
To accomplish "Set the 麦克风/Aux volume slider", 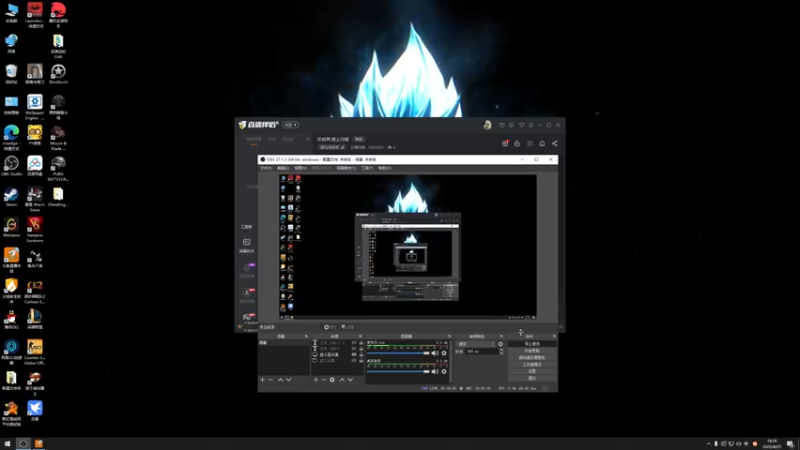I will tap(398, 353).
